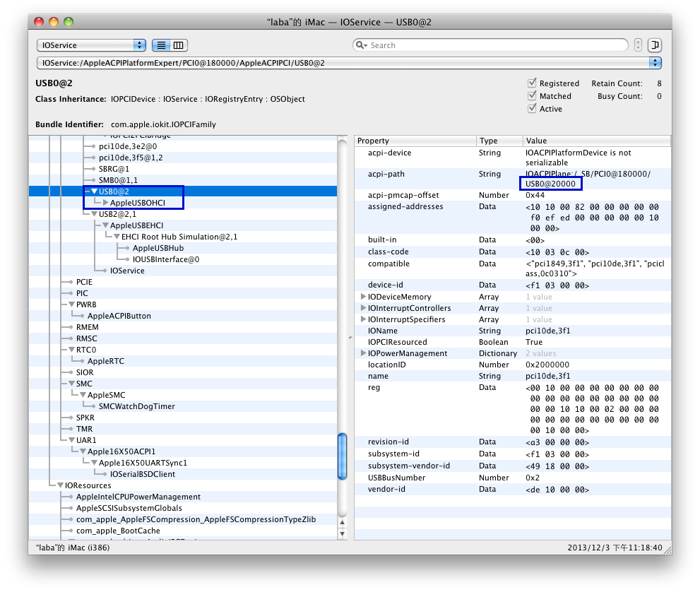Collapse the Apple16X50ACPI1 node
Viewport: 700px width, 597px height.
[83, 451]
